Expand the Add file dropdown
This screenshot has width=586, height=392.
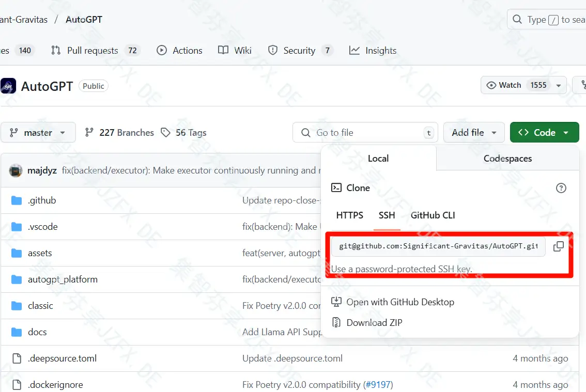coord(474,133)
